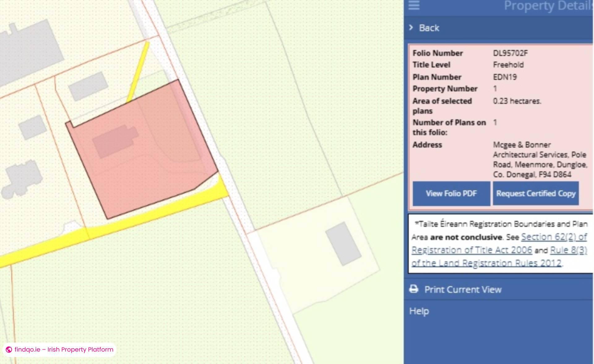Viewport: 594px width, 364px height.
Task: Click the Property Details header title
Action: coord(548,6)
